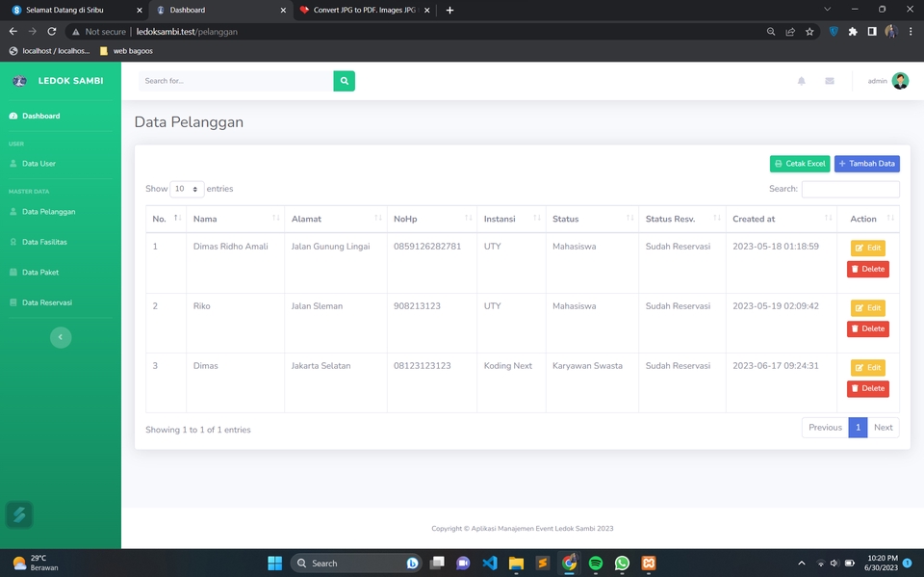Open XAMPP from the taskbar
Screen dimensions: 924x577
[x=648, y=563]
